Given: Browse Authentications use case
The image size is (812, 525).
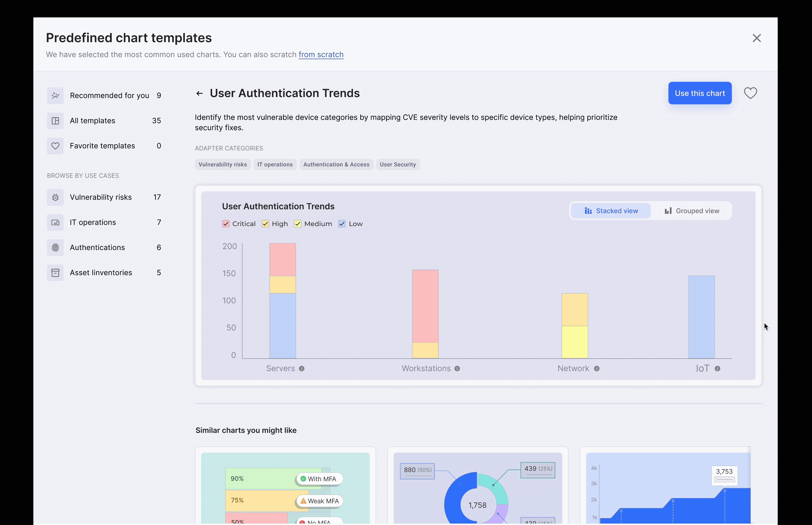Looking at the screenshot, I should pos(104,248).
